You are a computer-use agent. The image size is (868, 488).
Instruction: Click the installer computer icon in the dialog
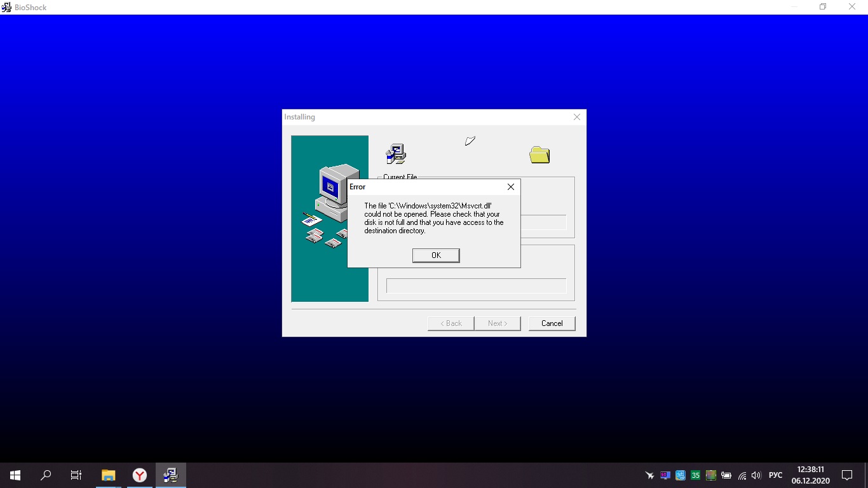tap(395, 154)
